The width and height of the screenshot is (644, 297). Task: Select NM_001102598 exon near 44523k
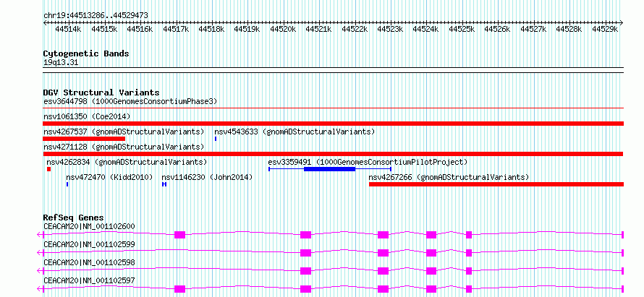point(384,271)
